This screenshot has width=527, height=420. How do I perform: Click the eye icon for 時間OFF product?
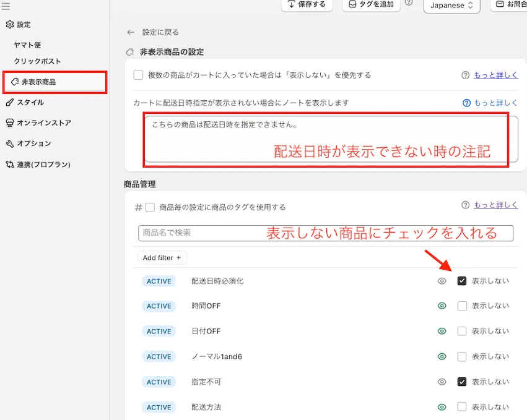pos(442,306)
